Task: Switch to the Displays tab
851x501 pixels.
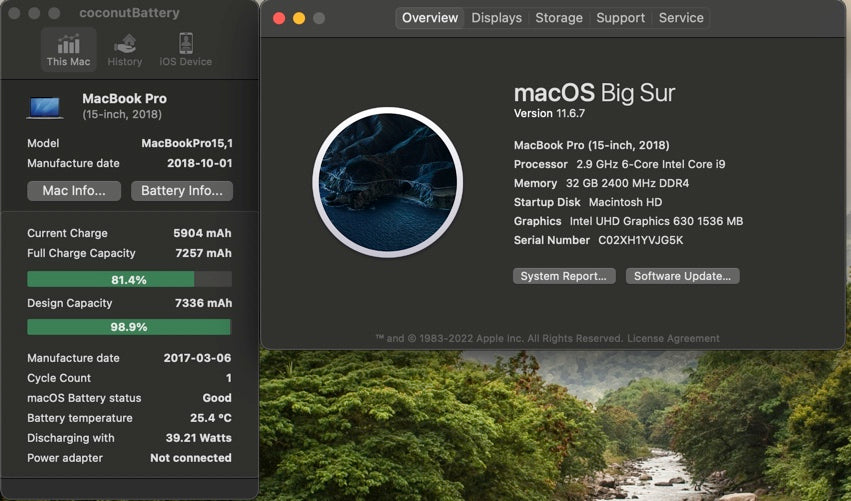Action: click(x=497, y=18)
